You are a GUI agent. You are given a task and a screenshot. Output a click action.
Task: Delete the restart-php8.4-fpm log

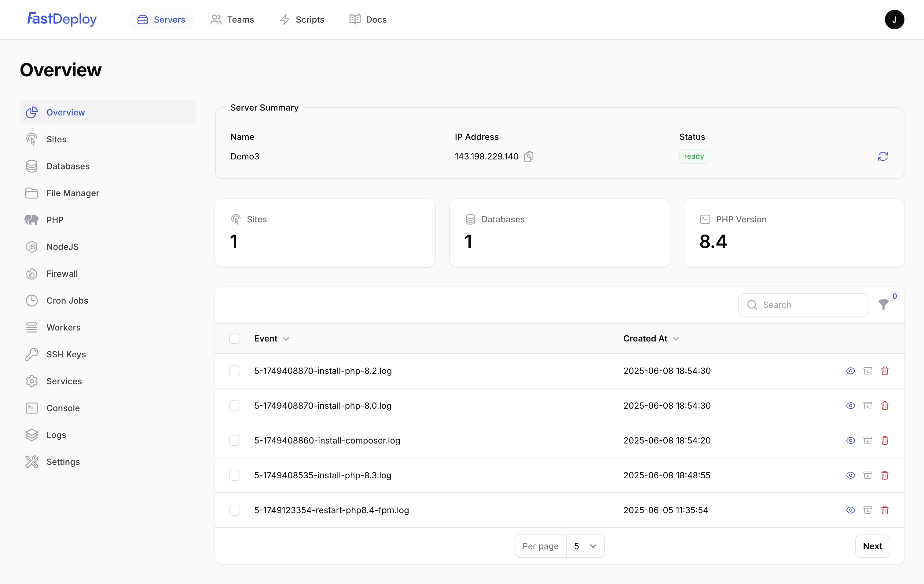pyautogui.click(x=885, y=510)
